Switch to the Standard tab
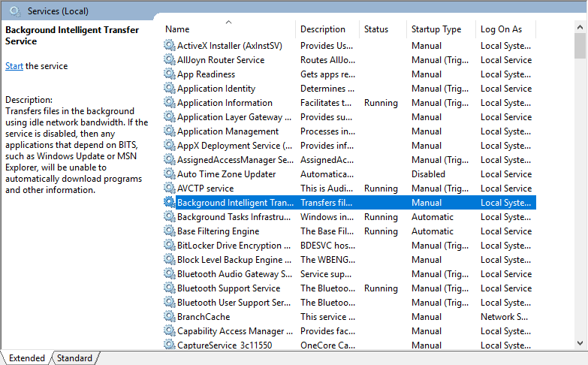588x365 pixels. [74, 358]
